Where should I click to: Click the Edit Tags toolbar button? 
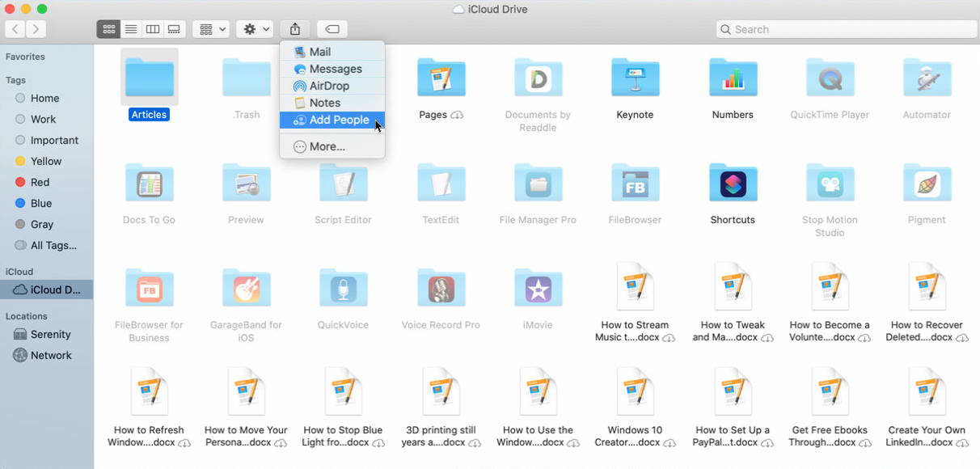pos(332,29)
